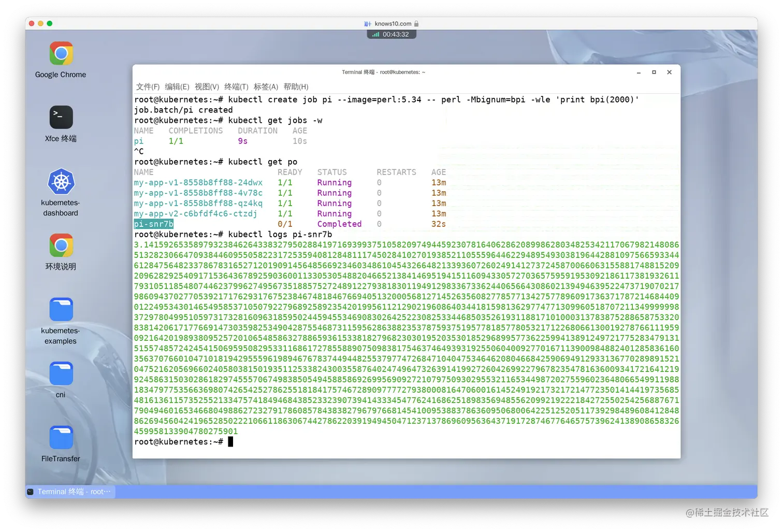Click the yellow macOS minimize dot
Viewport: 783px width, 532px height.
pos(40,23)
